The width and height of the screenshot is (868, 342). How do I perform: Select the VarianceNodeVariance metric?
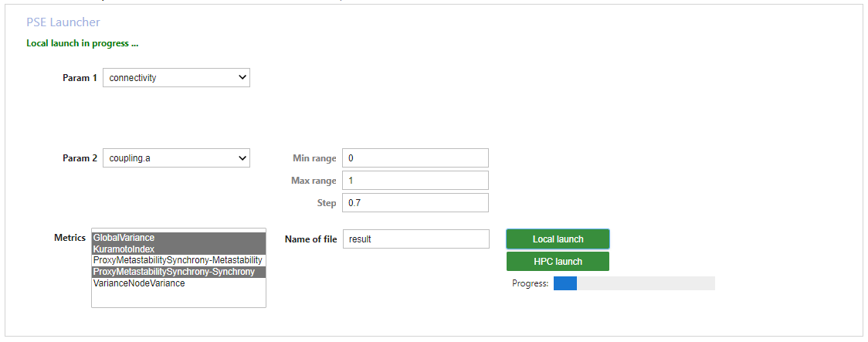pos(178,283)
